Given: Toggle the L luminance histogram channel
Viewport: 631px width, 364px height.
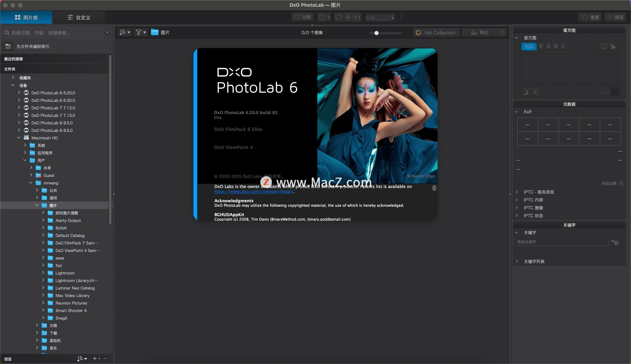Looking at the screenshot, I should click(563, 47).
